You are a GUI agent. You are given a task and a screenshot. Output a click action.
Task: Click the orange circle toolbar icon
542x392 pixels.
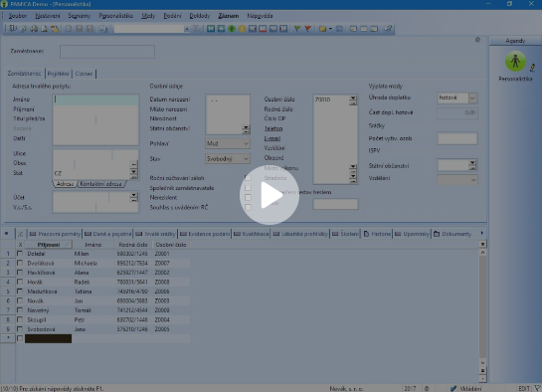click(x=242, y=29)
